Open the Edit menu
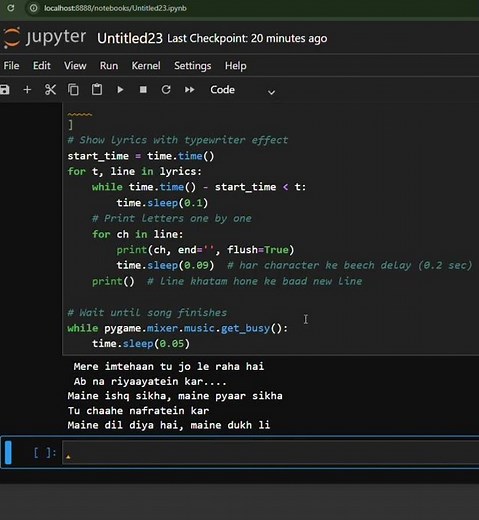The width and height of the screenshot is (479, 520). point(42,66)
